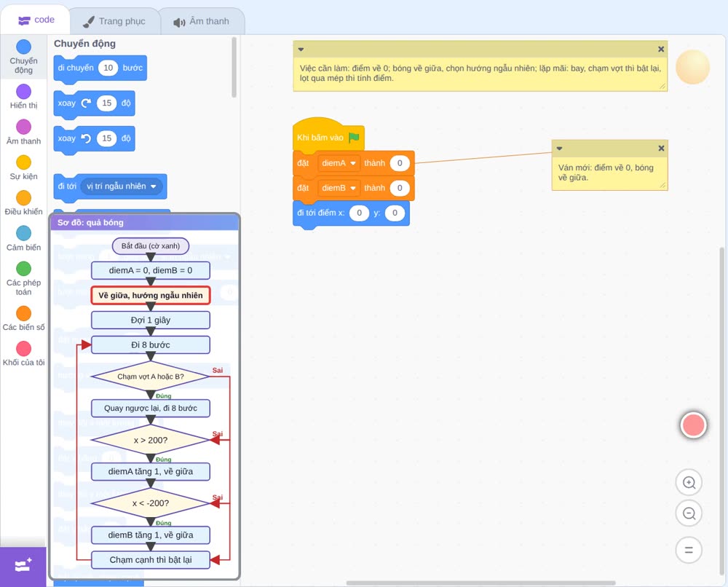The image size is (728, 587).
Task: Click the ball sprite thumbnail
Action: 693,67
